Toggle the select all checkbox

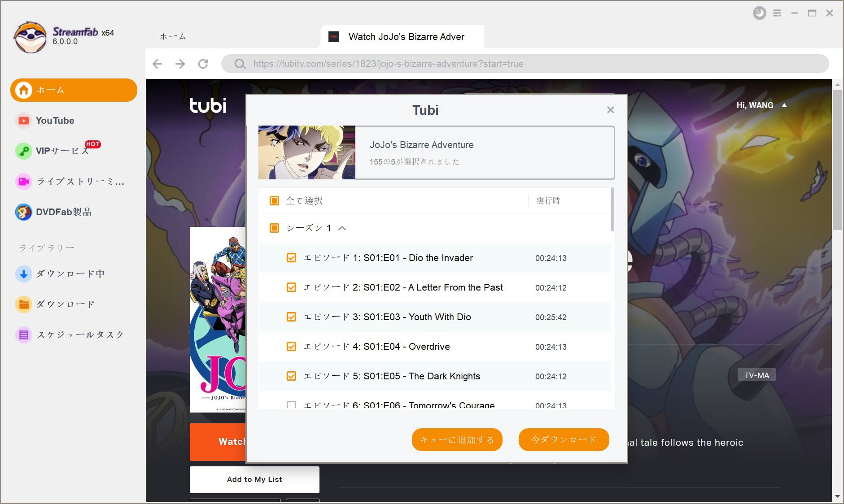tap(274, 200)
